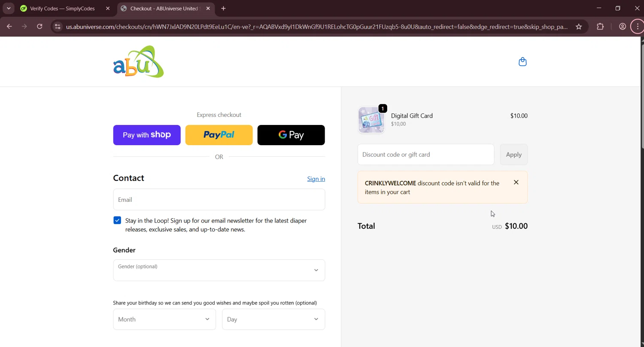Click the browser forward arrow
The height and width of the screenshot is (347, 644).
click(24, 27)
